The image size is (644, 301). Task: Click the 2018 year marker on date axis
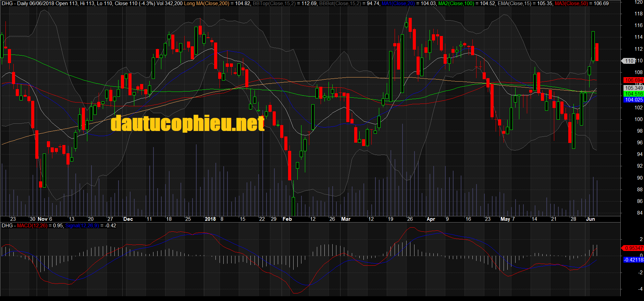[210, 219]
